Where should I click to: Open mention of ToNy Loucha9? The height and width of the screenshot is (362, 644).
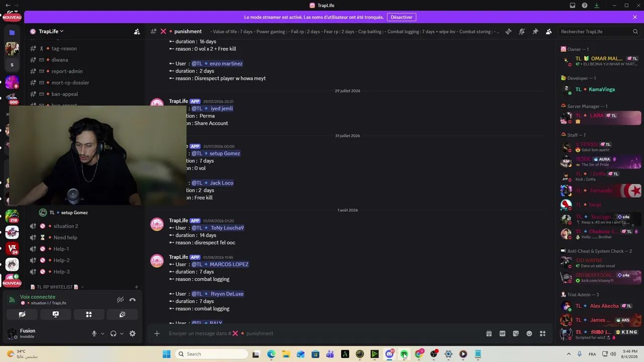click(x=218, y=228)
